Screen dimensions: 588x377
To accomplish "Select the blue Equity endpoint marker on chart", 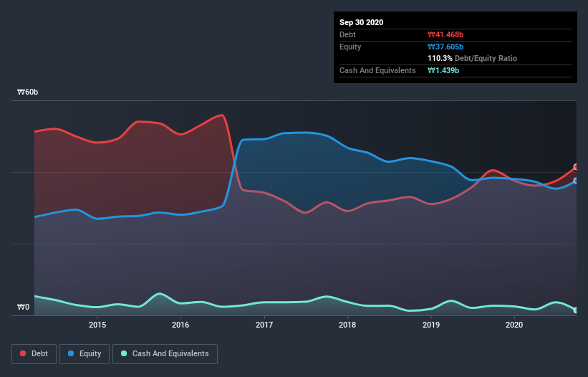I will (576, 181).
